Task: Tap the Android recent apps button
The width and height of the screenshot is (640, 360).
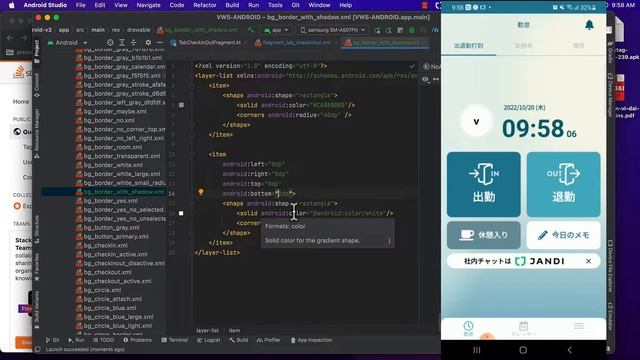Action: [x=476, y=350]
